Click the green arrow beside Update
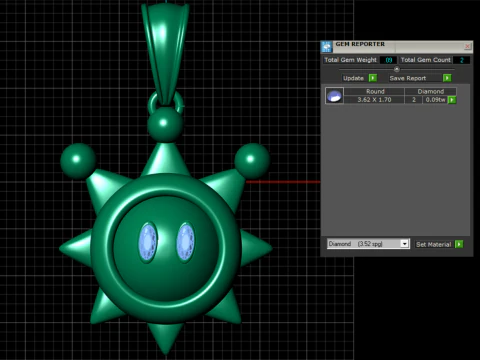Screen dimensions: 480x360 tap(373, 78)
